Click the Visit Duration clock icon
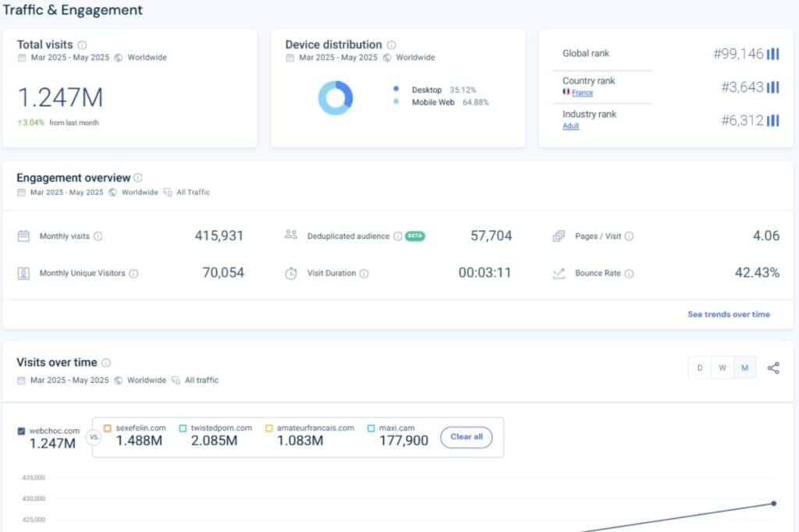Viewport: 799px width, 532px height. click(291, 273)
